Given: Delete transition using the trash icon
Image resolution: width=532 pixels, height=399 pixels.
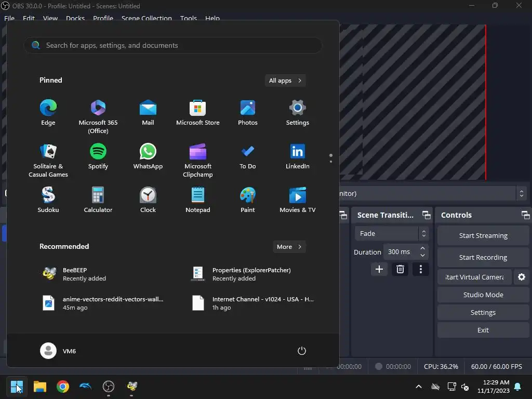Looking at the screenshot, I should [400, 270].
